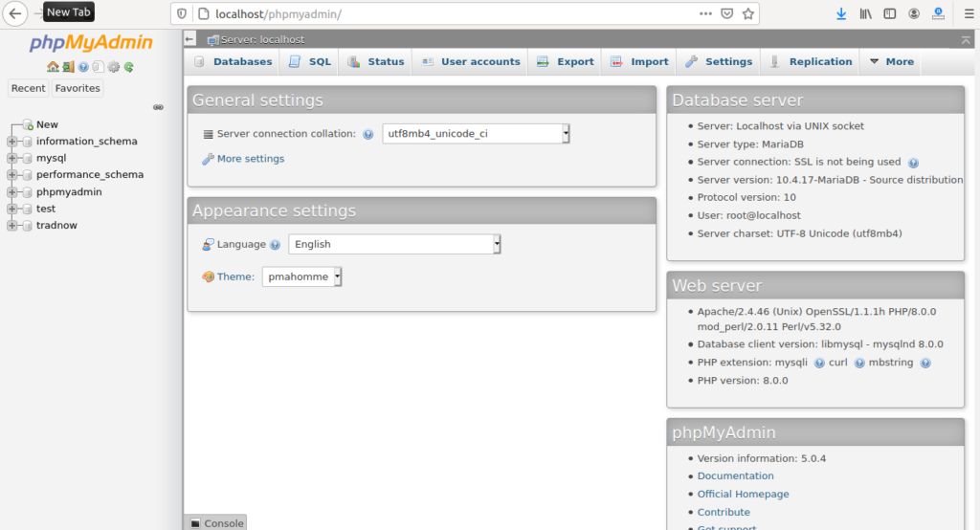Open the Official Homepage link
Screen dimensions: 980x530
743,495
